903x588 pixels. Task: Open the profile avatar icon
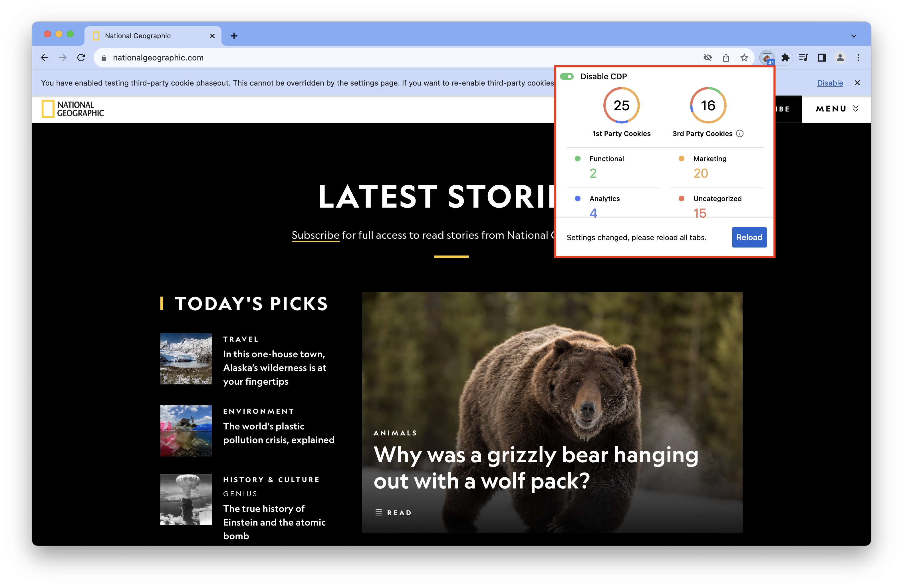pos(840,58)
